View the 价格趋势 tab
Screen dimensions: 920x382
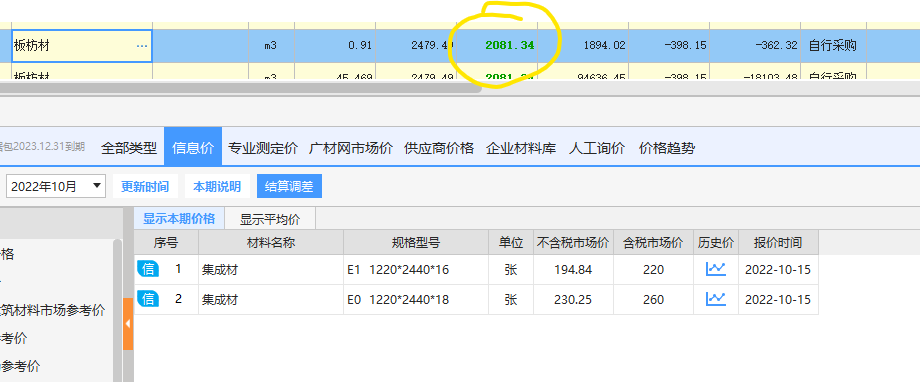(667, 148)
